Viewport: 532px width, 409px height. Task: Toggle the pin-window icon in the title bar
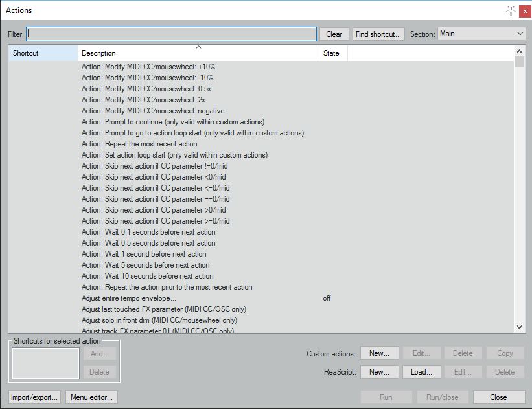pos(510,10)
